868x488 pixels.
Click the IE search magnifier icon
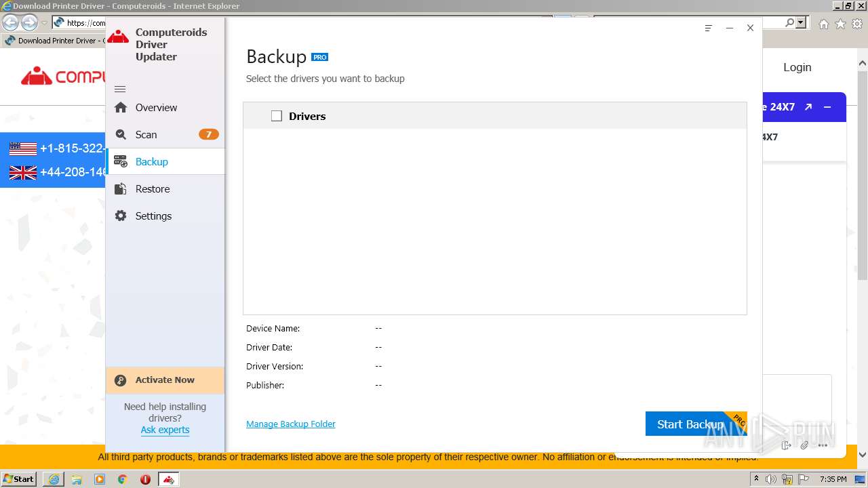coord(790,22)
